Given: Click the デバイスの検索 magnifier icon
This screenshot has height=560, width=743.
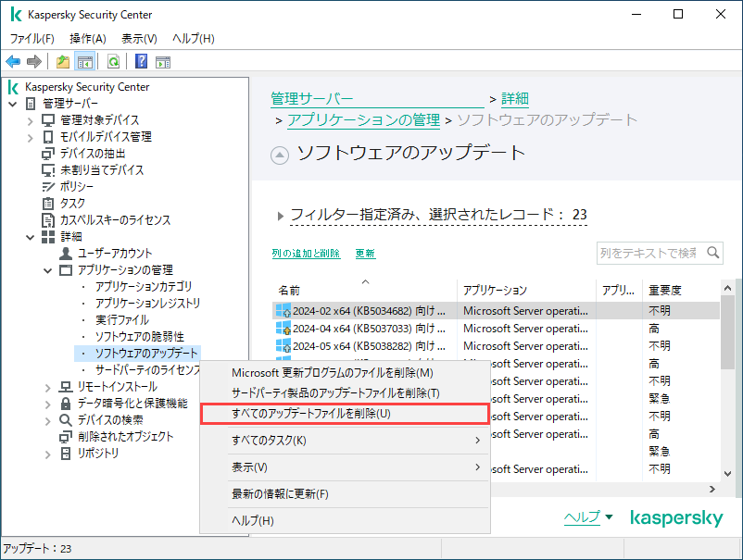Looking at the screenshot, I should pos(66,420).
